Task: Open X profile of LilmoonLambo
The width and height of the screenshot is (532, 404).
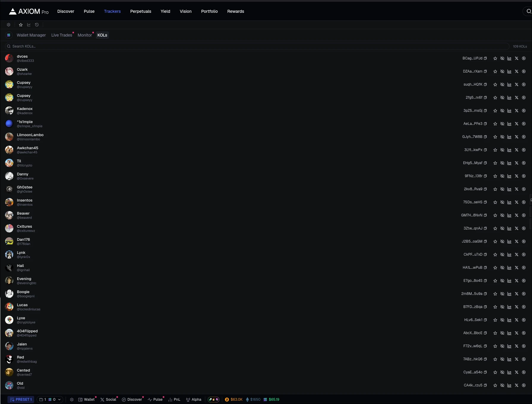Action: pos(517,137)
